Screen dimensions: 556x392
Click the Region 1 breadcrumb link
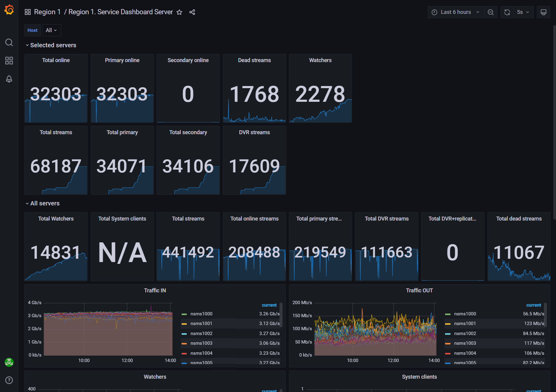coord(47,12)
